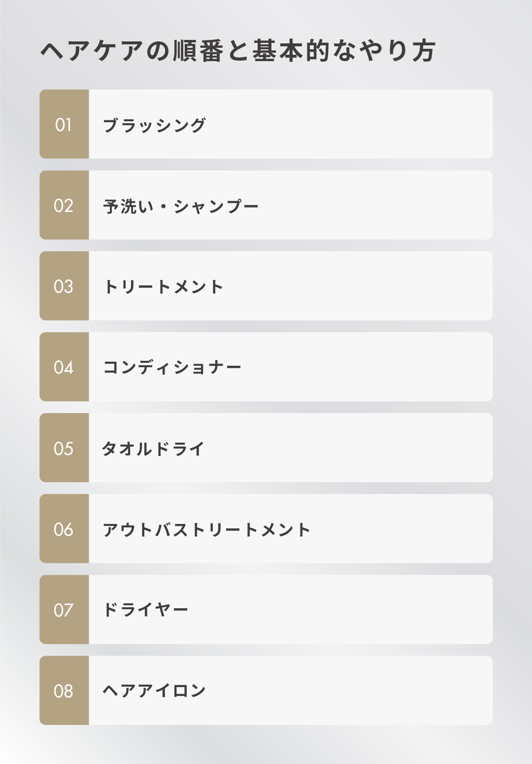Open the コンディショナー step
Image resolution: width=532 pixels, height=764 pixels.
coord(172,368)
